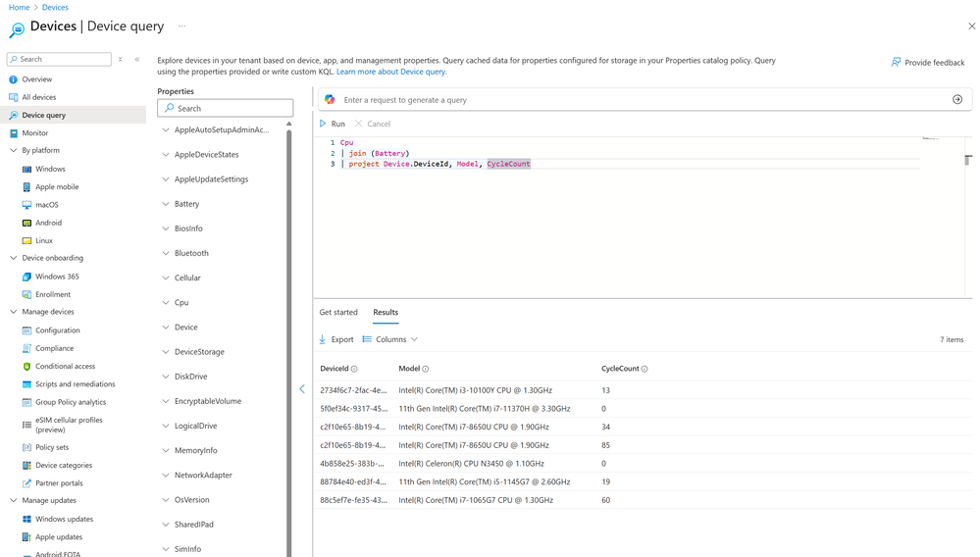Open the Overview icon in sidebar
The width and height of the screenshot is (980, 557).
13,79
